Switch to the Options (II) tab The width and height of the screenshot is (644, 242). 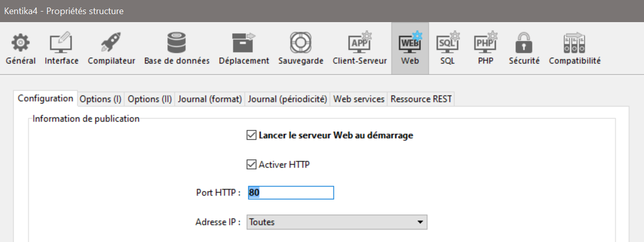pyautogui.click(x=150, y=99)
